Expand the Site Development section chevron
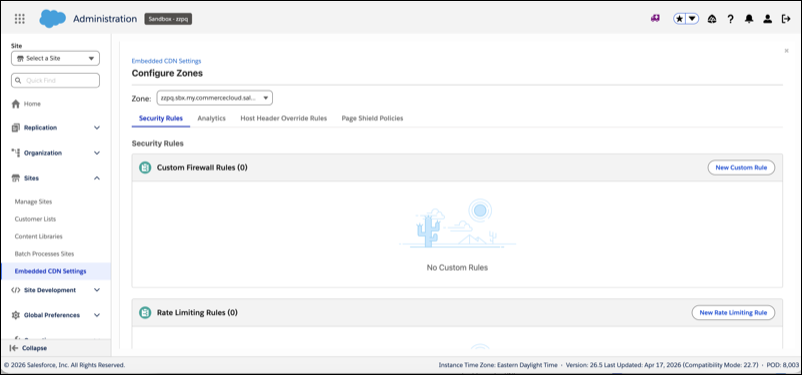Screen dimensions: 802x375 tap(97, 290)
